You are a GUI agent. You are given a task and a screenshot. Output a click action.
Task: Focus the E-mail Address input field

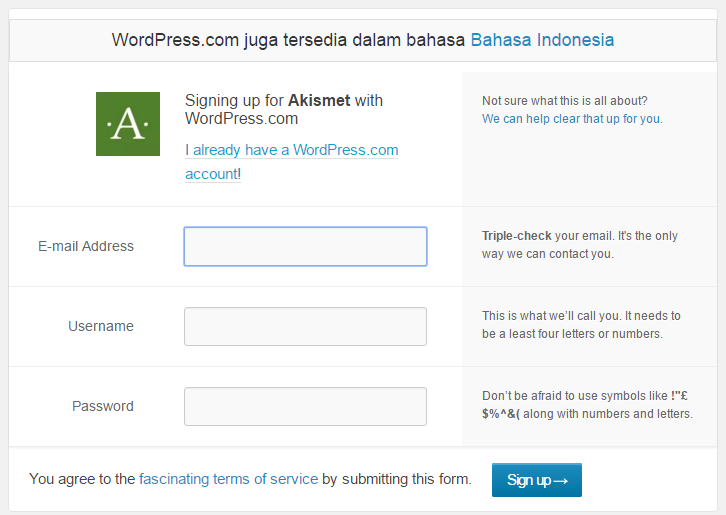point(305,246)
